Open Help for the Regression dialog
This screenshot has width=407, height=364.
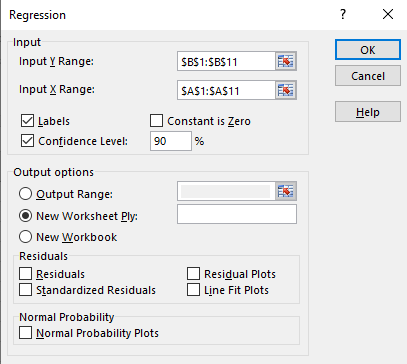coord(368,112)
